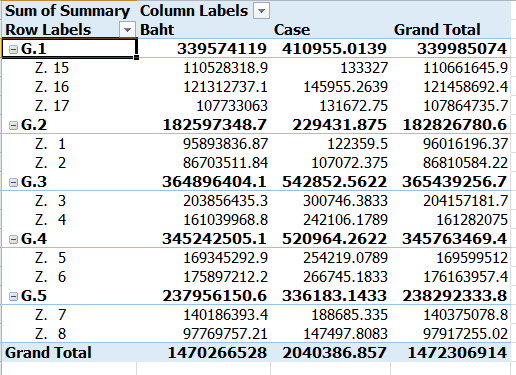Select the Sum of Summary header cell

point(68,11)
